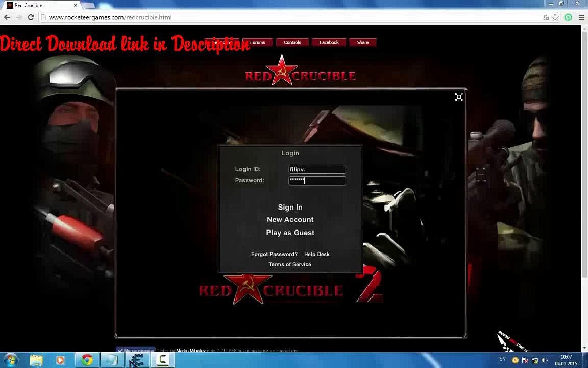Click the network icon in the system tray
Screen dimensions: 588x368
point(535,360)
